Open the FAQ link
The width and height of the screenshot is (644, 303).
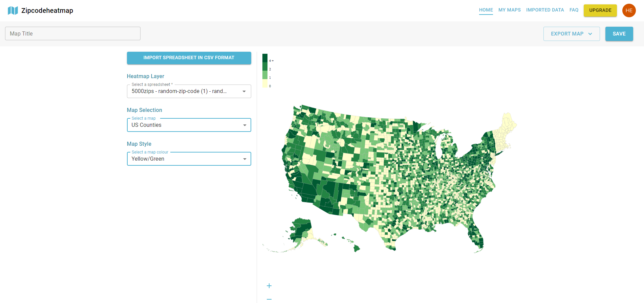[x=574, y=10]
